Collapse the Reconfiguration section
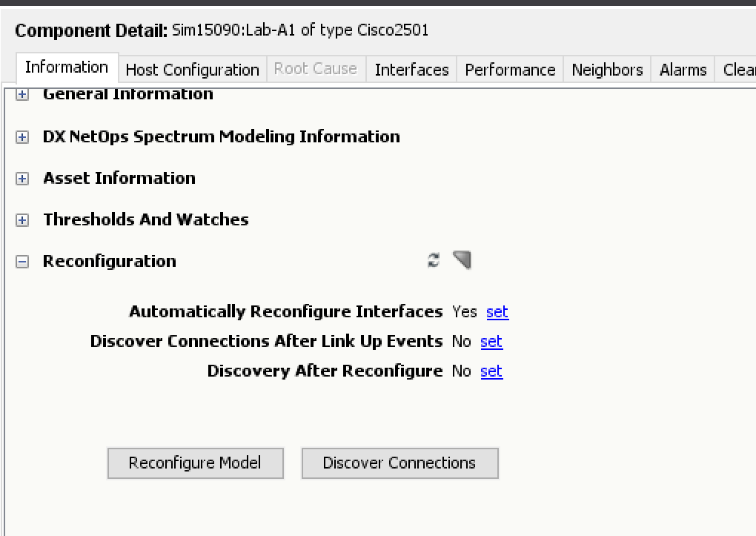Screen dimensions: 756x536 (x=22, y=262)
